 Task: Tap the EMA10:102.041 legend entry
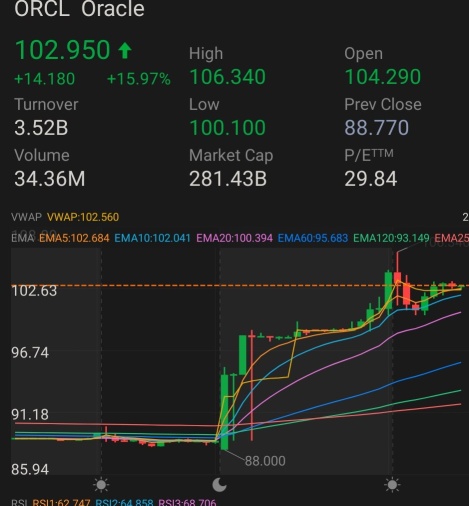[152, 238]
